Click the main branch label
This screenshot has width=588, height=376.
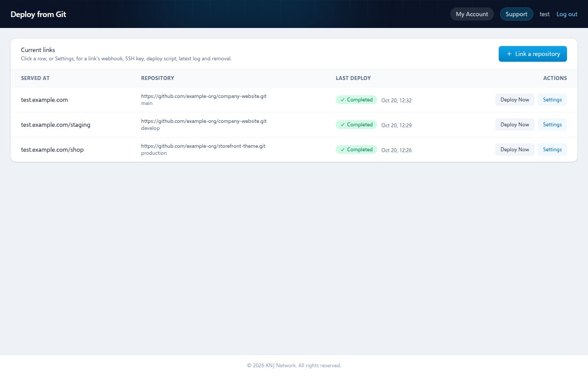pyautogui.click(x=147, y=104)
